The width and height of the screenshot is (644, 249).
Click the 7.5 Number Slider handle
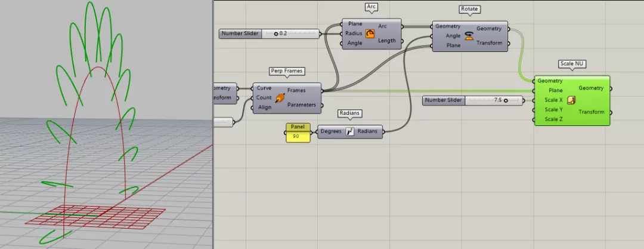(506, 100)
